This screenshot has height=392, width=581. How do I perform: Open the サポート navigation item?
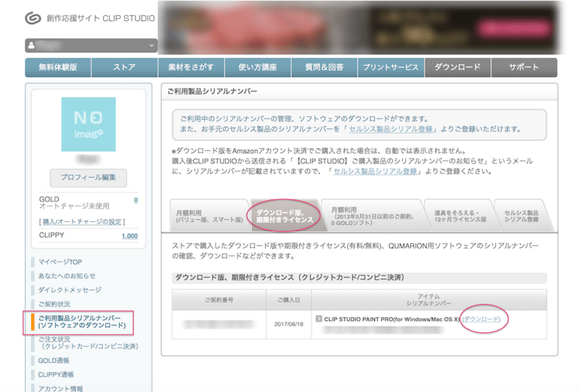pyautogui.click(x=524, y=68)
